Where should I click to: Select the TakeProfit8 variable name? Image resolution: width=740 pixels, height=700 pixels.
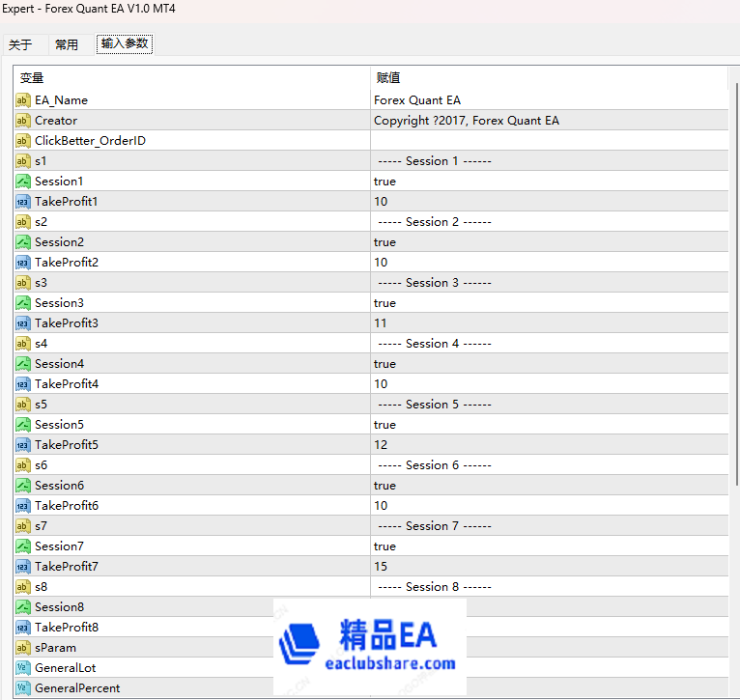tap(67, 628)
